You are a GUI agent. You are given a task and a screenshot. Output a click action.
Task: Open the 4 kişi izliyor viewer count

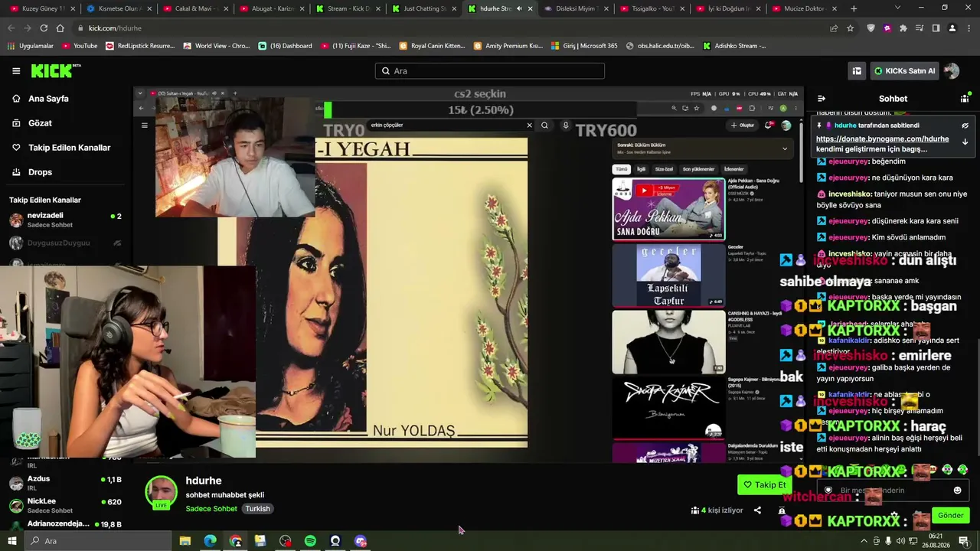tap(717, 510)
